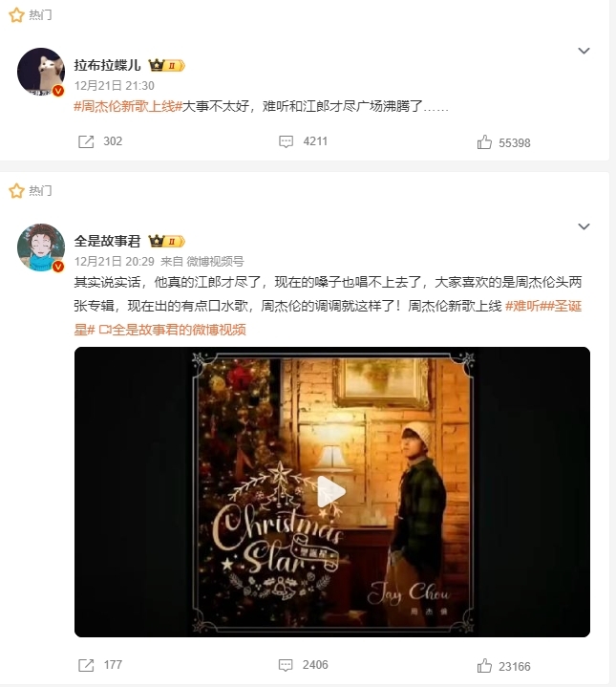Viewport: 616px width, 687px height.
Task: Like the post by 全是故事君
Action: (x=484, y=666)
